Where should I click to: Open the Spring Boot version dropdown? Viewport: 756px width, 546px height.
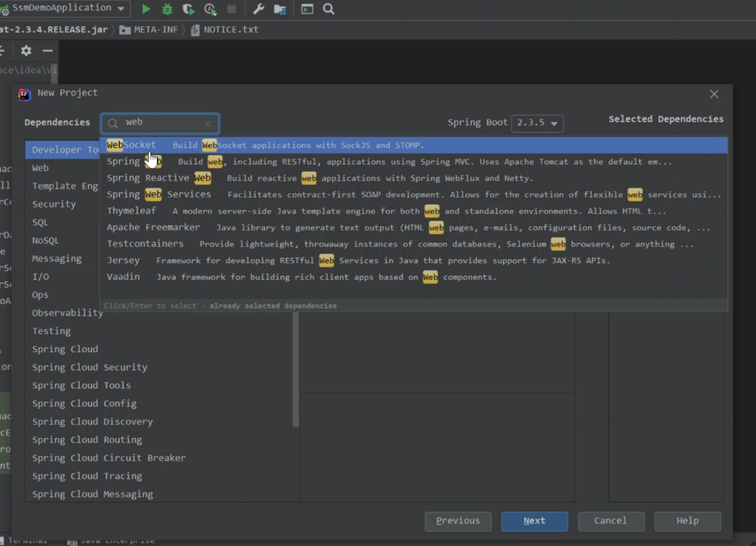tap(538, 123)
